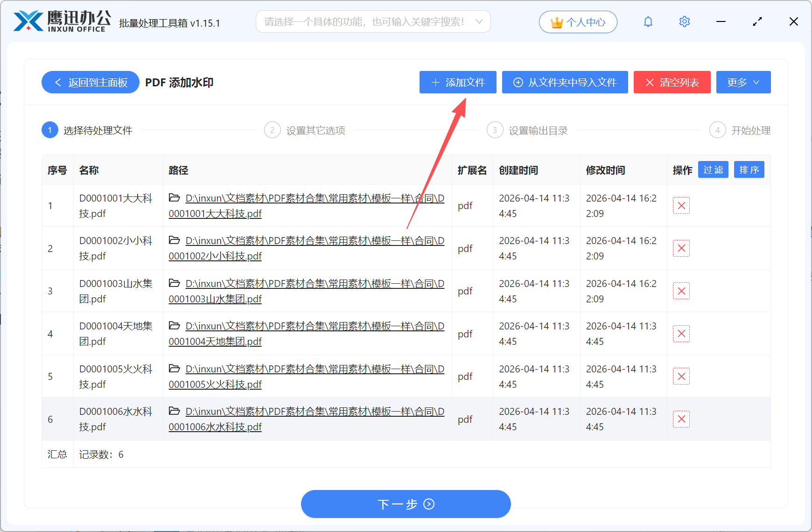Delete D0001003山水集团 row via red X icon
Image resolution: width=812 pixels, height=532 pixels.
pos(681,291)
